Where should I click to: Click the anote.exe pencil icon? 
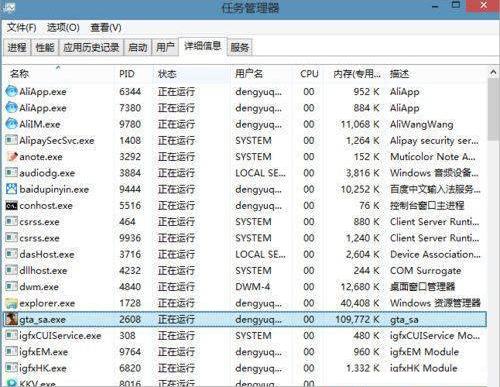11,156
